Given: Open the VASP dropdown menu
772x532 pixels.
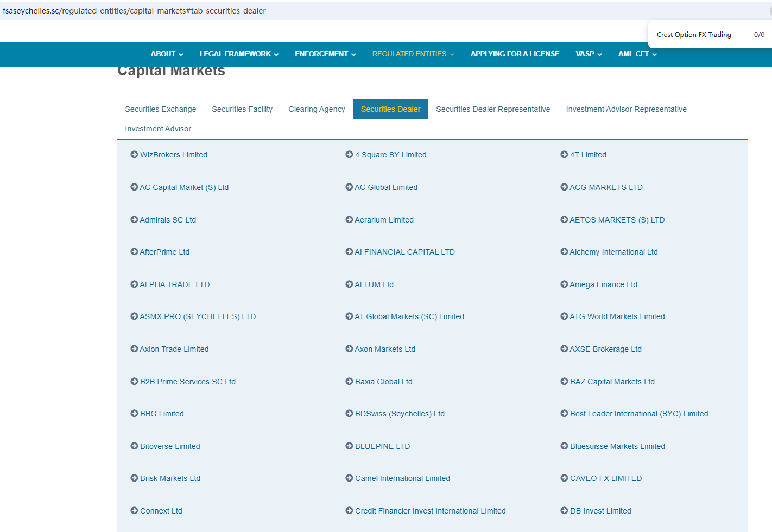Looking at the screenshot, I should [x=589, y=54].
